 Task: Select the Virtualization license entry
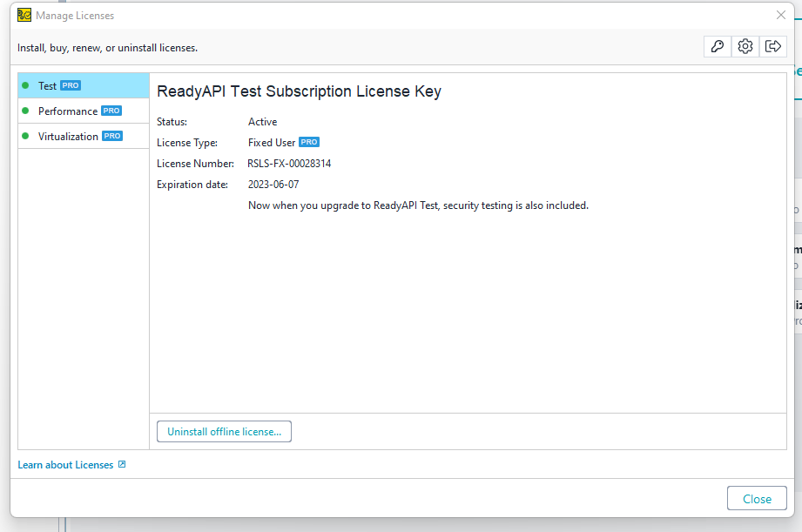pyautogui.click(x=84, y=136)
